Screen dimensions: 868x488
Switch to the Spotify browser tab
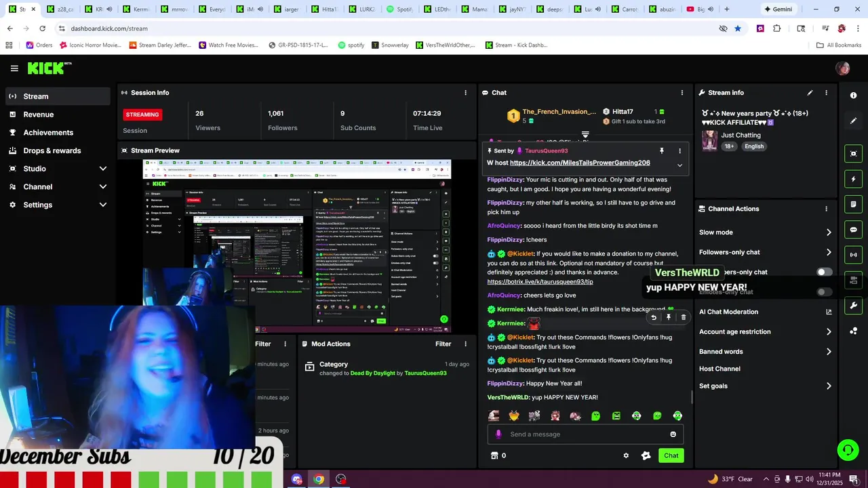click(x=398, y=9)
